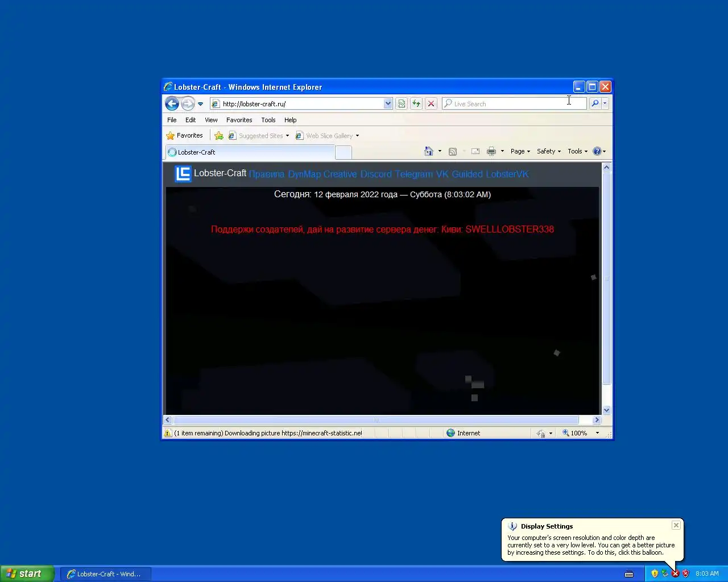Open Favorites Center star button
728x582 pixels.
(x=184, y=135)
